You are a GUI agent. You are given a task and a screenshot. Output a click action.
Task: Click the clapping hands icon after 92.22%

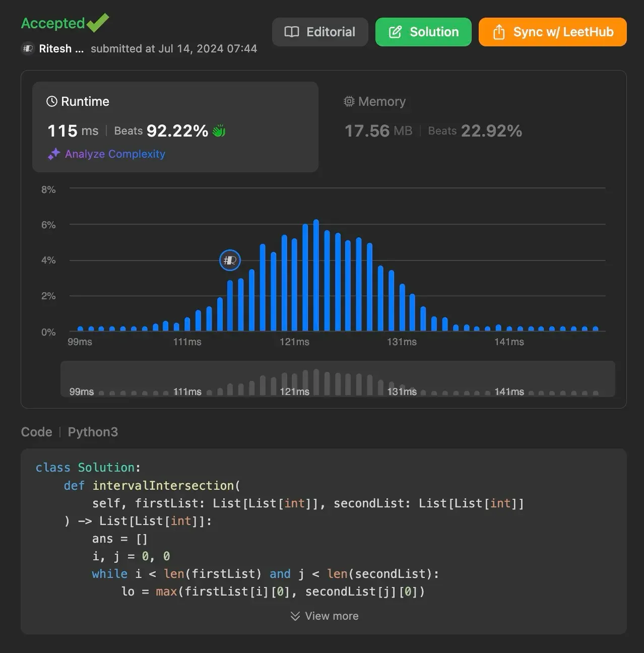(219, 131)
